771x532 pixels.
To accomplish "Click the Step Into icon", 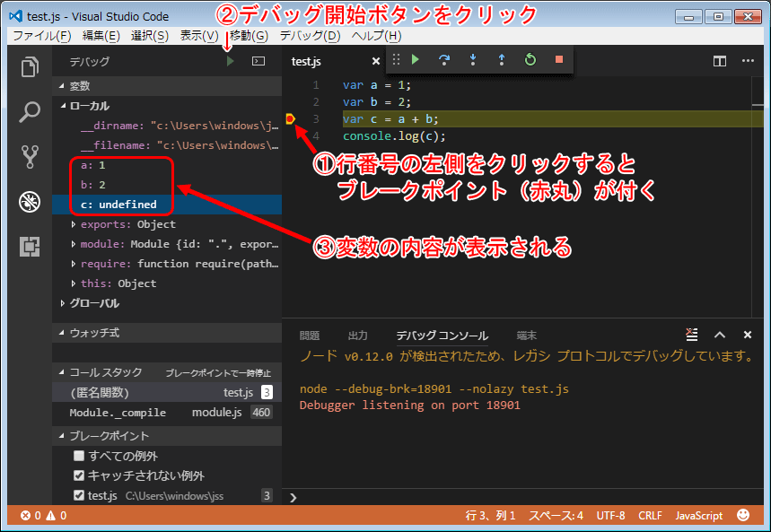I will tap(472, 57).
